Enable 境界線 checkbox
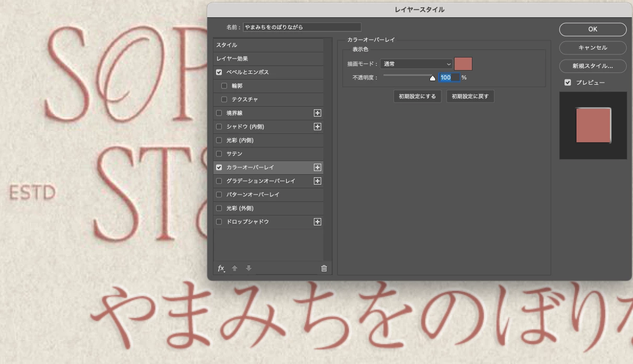 219,113
